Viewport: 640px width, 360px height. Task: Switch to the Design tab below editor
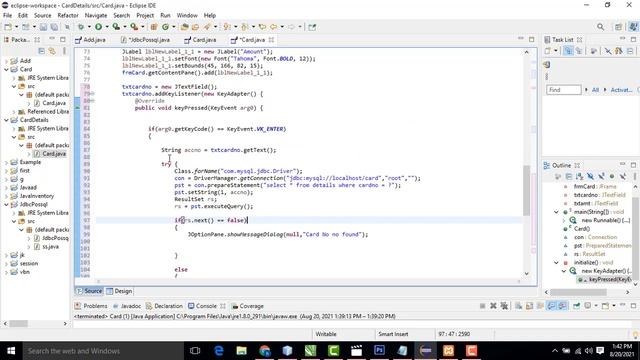pyautogui.click(x=119, y=291)
